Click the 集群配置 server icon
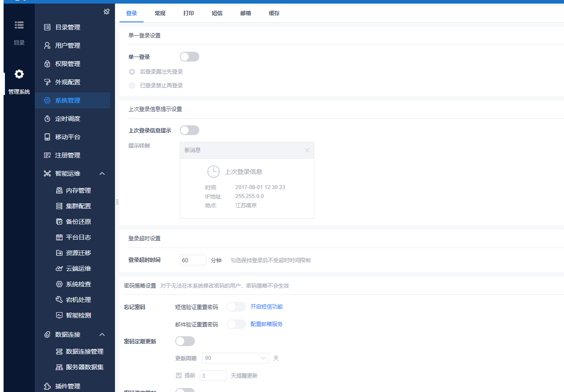Image resolution: width=564 pixels, height=392 pixels. click(59, 206)
